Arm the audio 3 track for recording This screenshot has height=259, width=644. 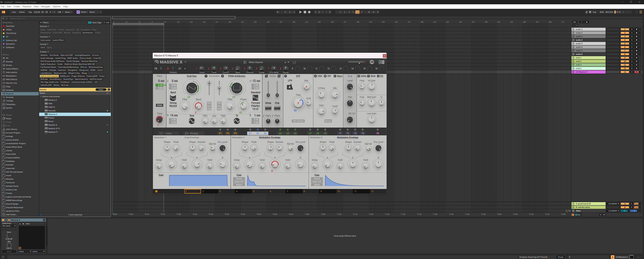point(637,36)
